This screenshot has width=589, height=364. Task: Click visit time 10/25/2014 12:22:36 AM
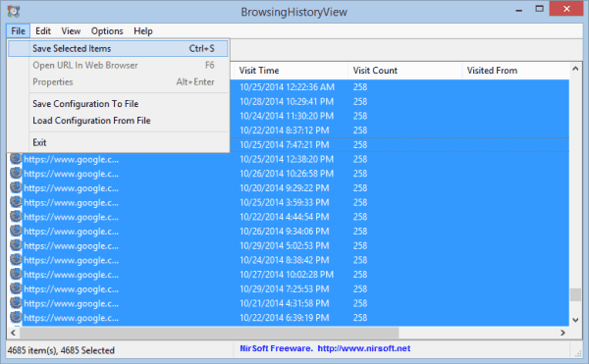click(287, 87)
